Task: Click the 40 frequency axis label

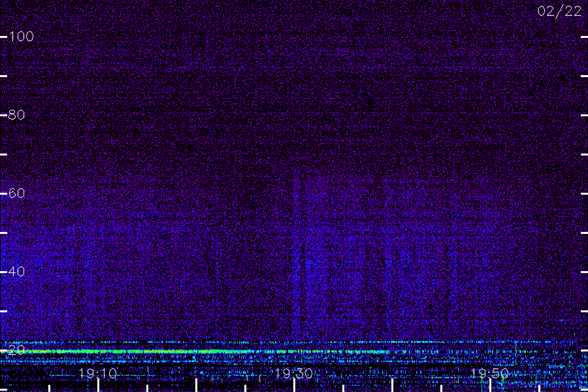Action: pyautogui.click(x=16, y=272)
